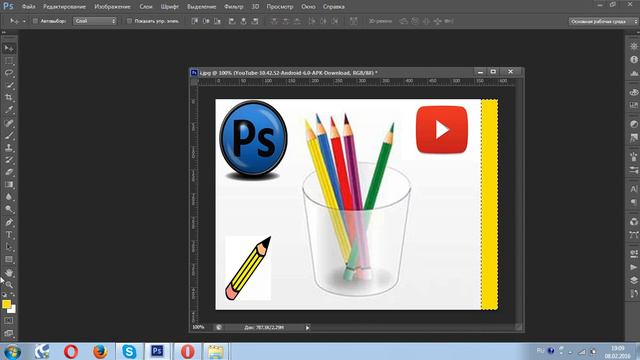Select the Lasso tool
Screen dimensions: 640x360
pos(9,73)
